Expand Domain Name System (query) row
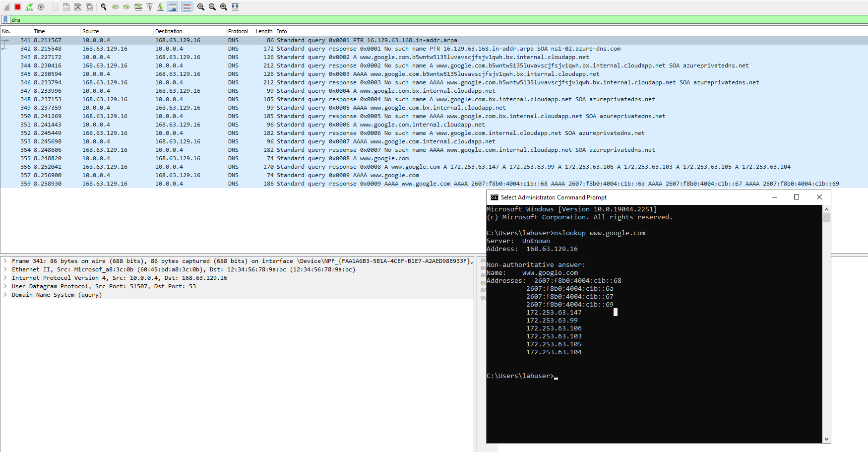The image size is (868, 452). pyautogui.click(x=5, y=295)
